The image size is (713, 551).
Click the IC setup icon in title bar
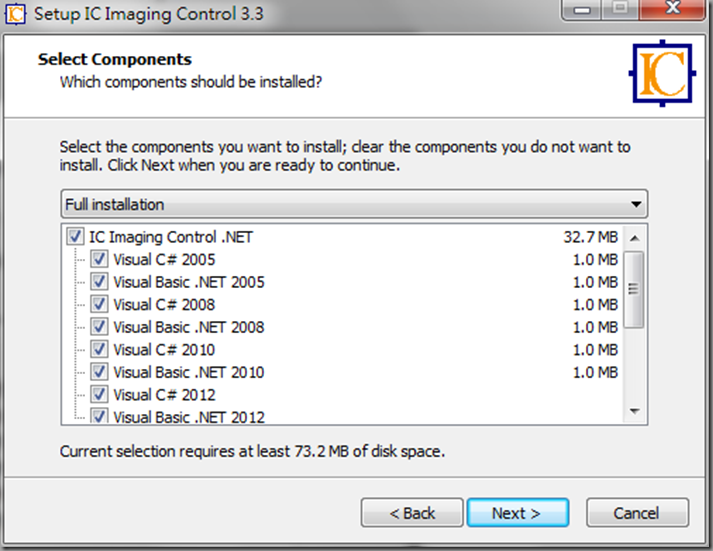coord(15,14)
